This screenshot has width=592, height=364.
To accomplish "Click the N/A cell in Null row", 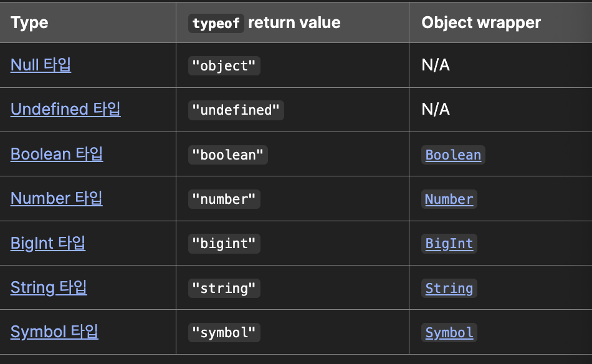I will click(x=436, y=65).
